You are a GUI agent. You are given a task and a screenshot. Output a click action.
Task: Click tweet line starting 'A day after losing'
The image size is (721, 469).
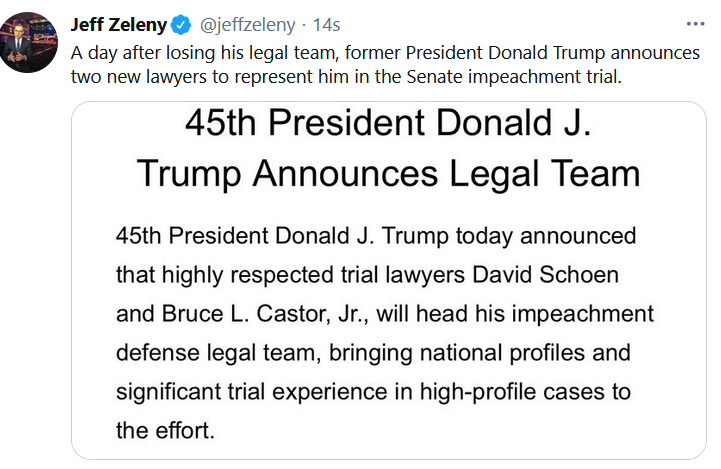[x=385, y=53]
